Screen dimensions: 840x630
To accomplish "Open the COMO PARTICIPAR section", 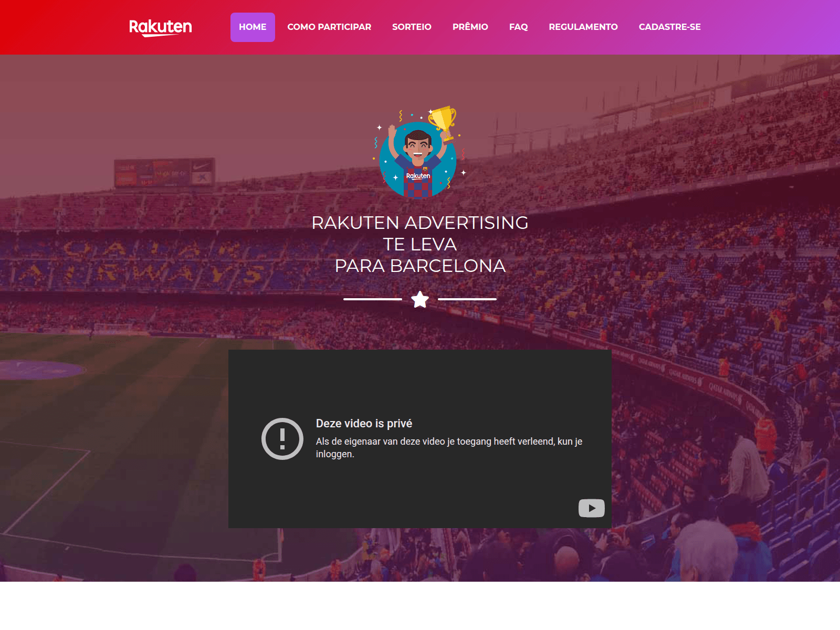I will (329, 27).
